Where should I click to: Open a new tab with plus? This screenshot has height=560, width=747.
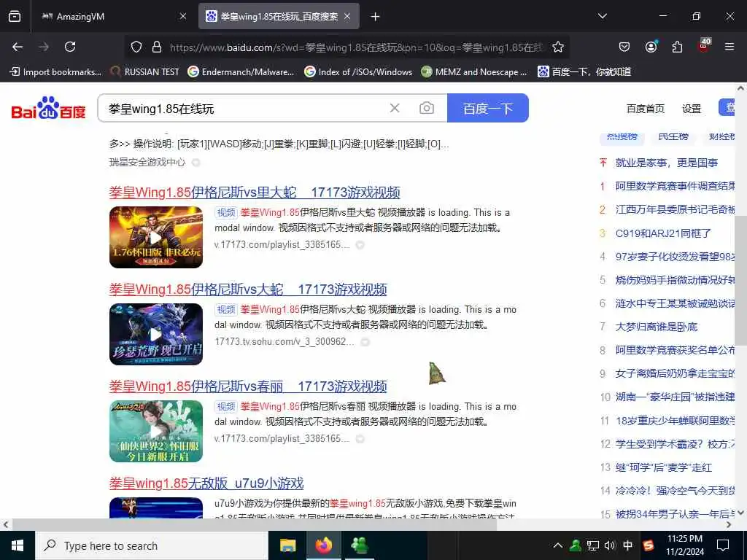point(376,17)
